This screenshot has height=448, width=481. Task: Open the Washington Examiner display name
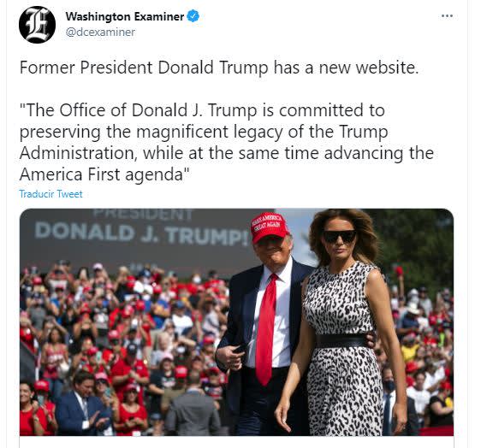(x=125, y=16)
